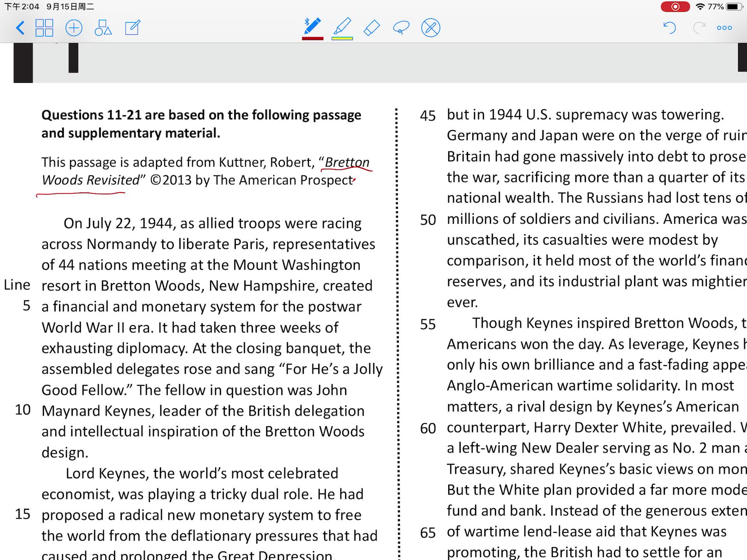Redo the last action
This screenshot has width=747, height=560.
(x=699, y=28)
